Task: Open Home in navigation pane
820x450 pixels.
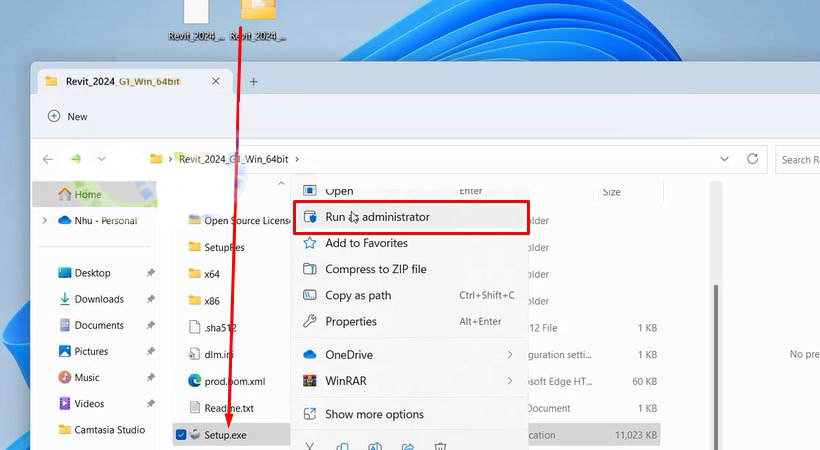Action: point(88,195)
